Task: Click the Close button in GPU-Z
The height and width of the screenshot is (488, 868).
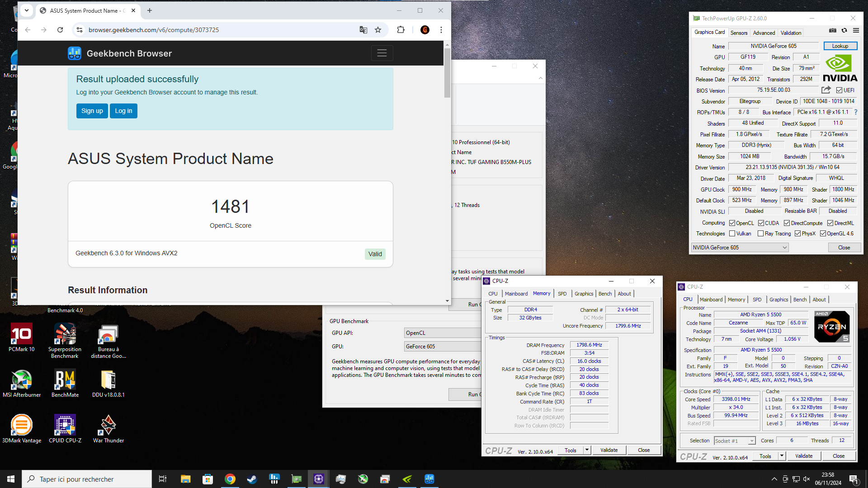Action: [x=844, y=248]
